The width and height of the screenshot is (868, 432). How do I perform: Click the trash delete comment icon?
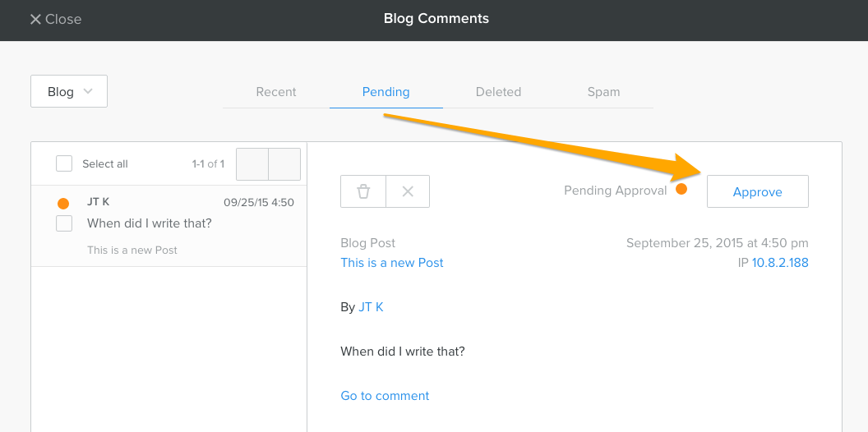click(363, 191)
